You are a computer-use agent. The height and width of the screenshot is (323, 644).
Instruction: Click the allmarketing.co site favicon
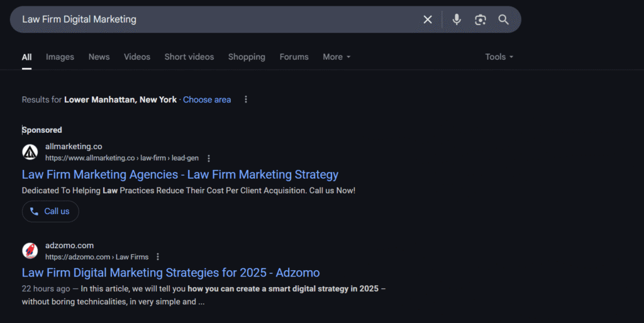(x=30, y=152)
